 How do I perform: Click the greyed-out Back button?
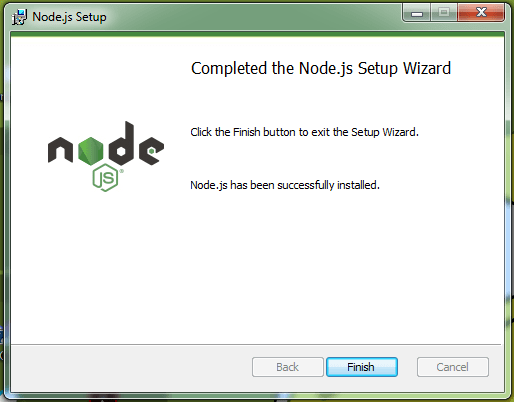pyautogui.click(x=288, y=367)
